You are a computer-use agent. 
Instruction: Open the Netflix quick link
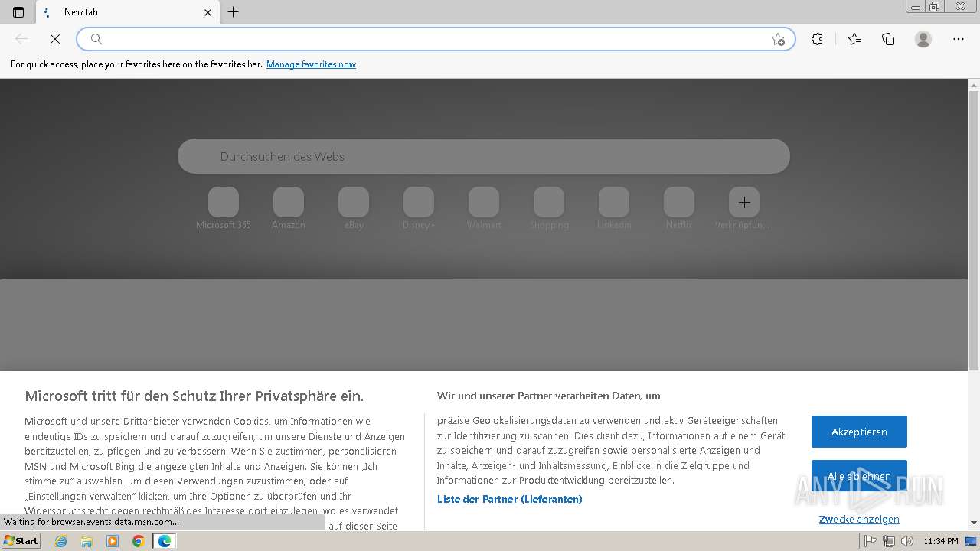click(x=679, y=208)
